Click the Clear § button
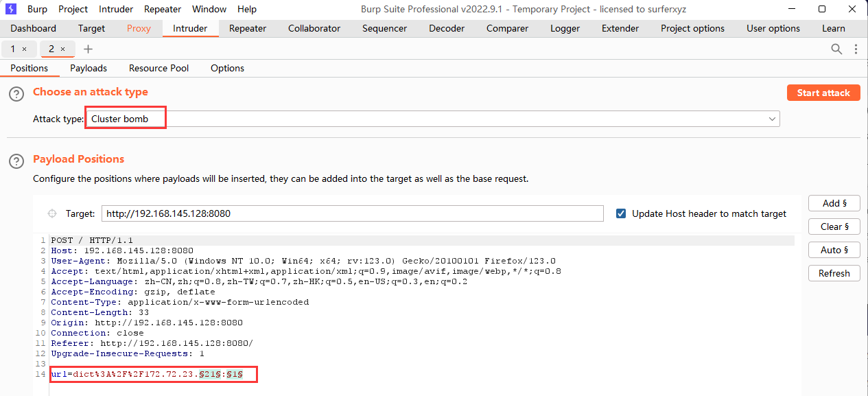Viewport: 868px width, 396px height. click(x=834, y=226)
